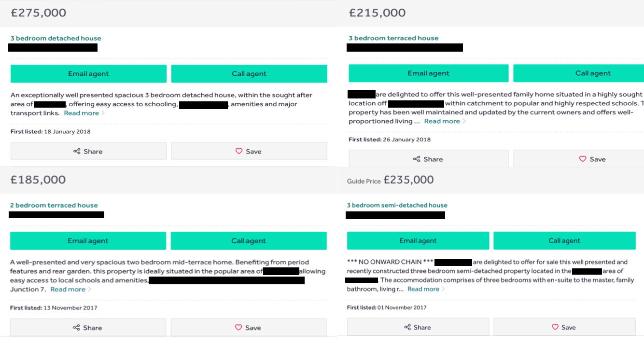Click share icon on £275,000 listing
644x362 pixels.
point(77,151)
